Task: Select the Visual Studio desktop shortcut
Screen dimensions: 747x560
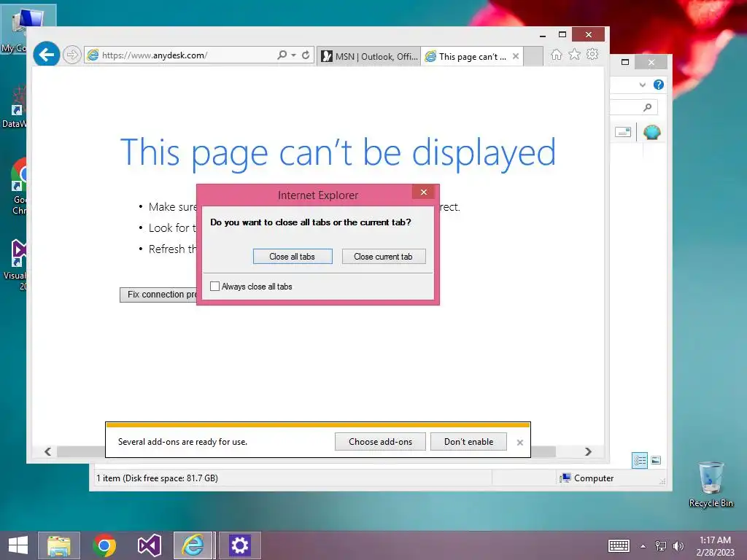Action: point(16,265)
